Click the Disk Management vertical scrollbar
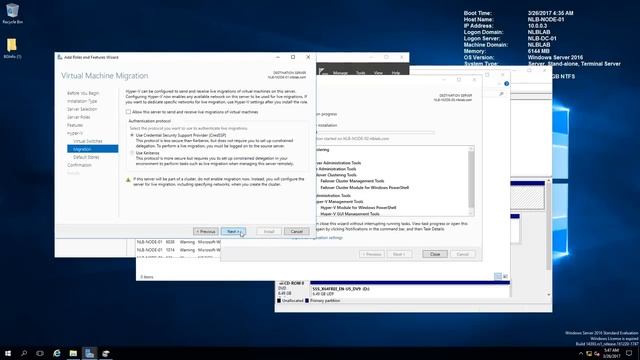 pyautogui.click(x=549, y=237)
